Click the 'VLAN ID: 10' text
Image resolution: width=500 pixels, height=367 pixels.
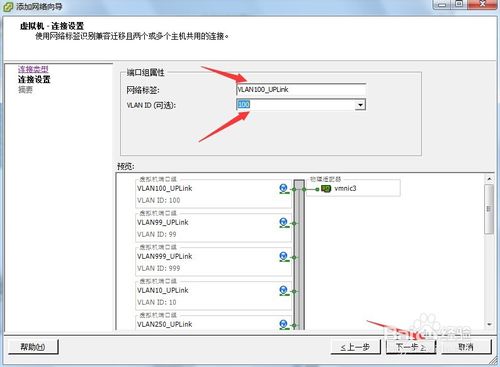(157, 302)
